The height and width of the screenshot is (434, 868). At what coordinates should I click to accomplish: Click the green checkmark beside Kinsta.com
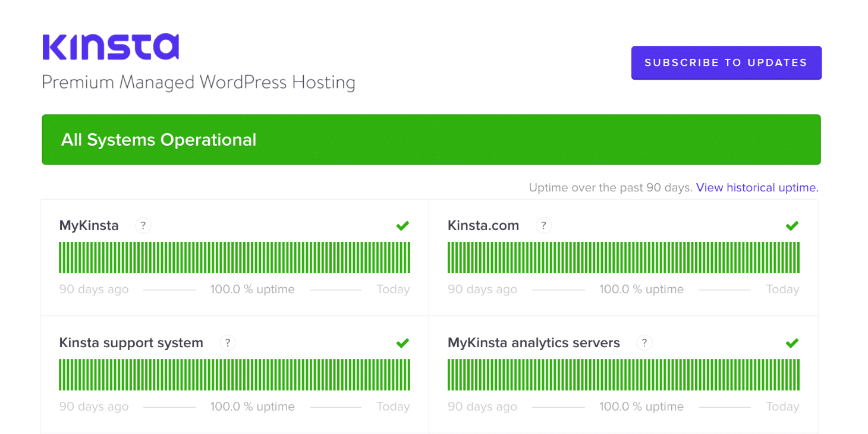[x=792, y=226]
